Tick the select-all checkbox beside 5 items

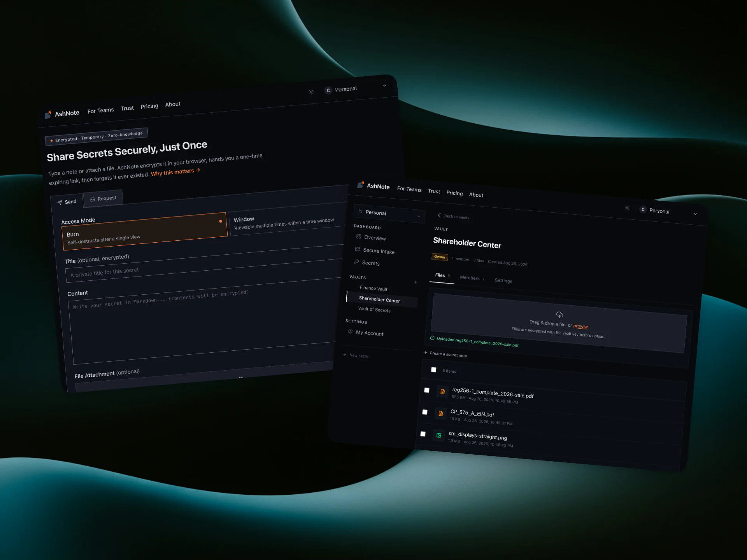tap(434, 370)
